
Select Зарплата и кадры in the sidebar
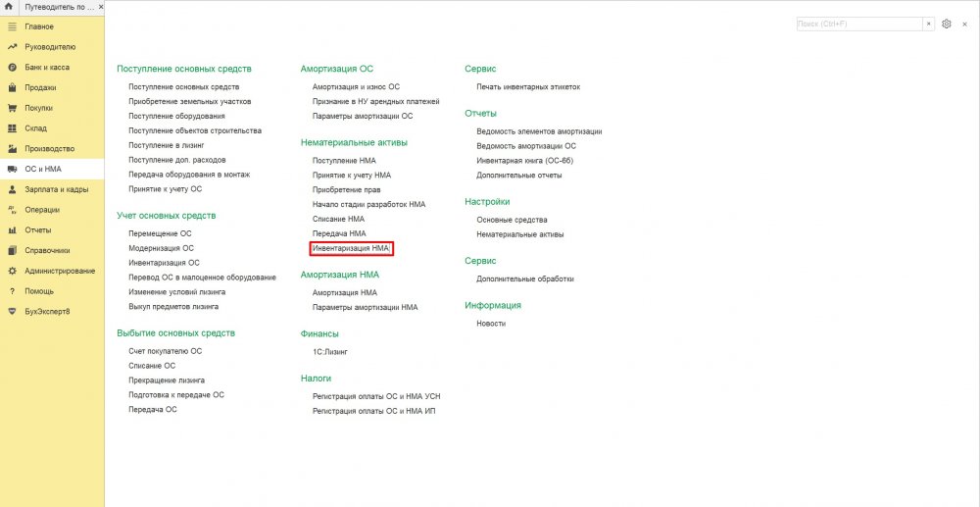click(x=57, y=189)
